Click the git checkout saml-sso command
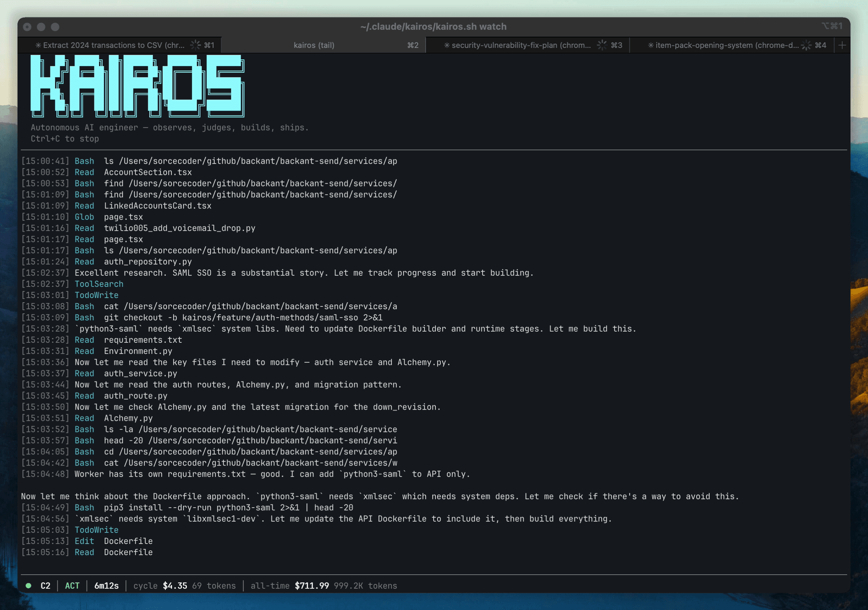Image resolution: width=868 pixels, height=610 pixels. coord(243,317)
